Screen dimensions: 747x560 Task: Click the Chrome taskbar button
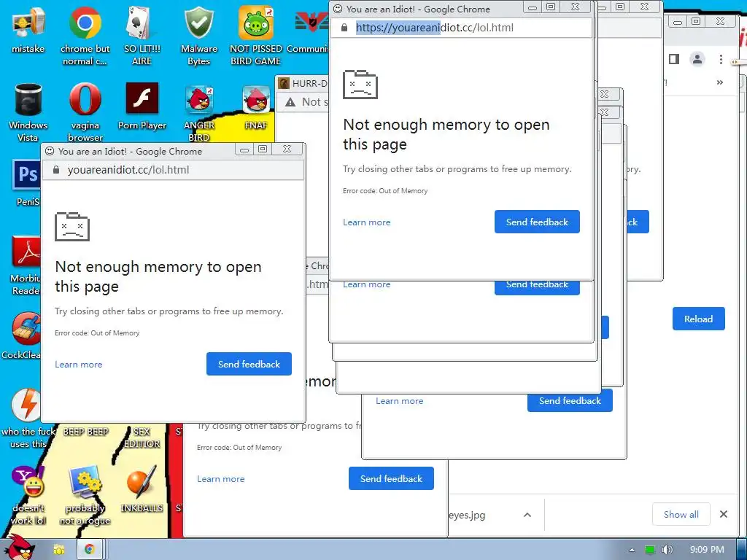[x=89, y=550]
